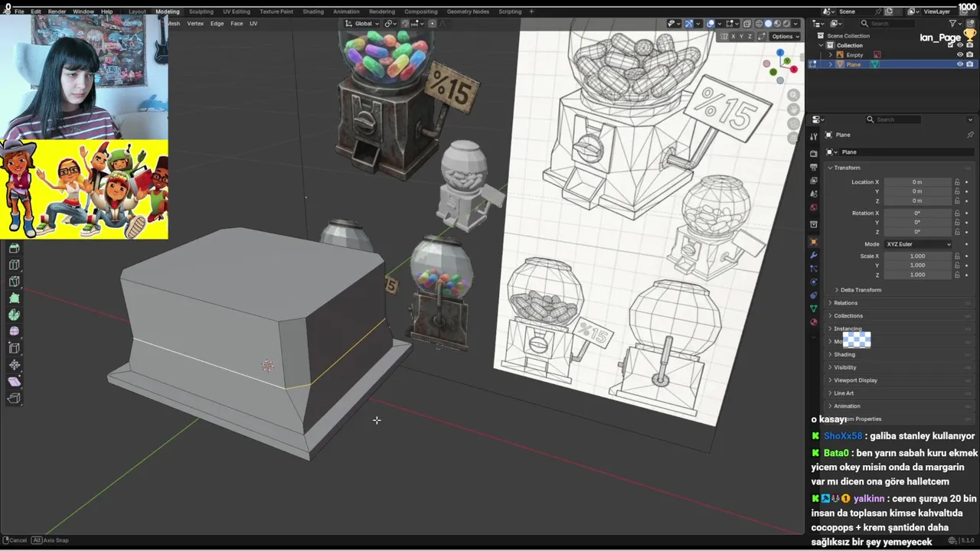
Task: Open the Object properties tab icon
Action: coord(813,241)
